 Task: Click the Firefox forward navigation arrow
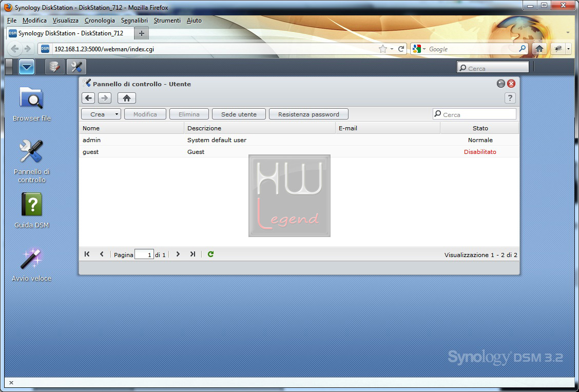pos(27,49)
